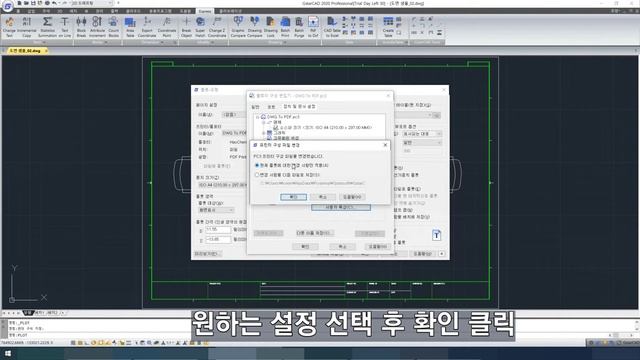Open the Pdf to Dxf converter
This screenshot has width=640, height=360.
(x=313, y=27)
